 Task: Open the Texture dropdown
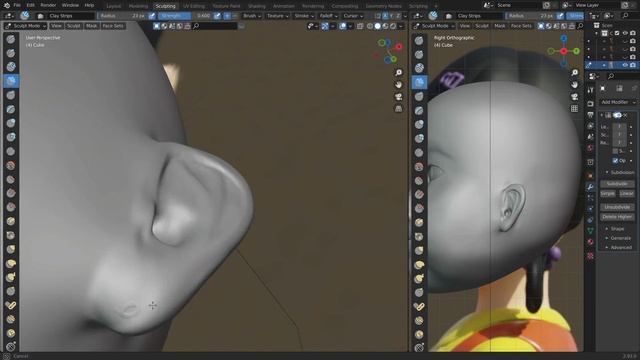[278, 16]
